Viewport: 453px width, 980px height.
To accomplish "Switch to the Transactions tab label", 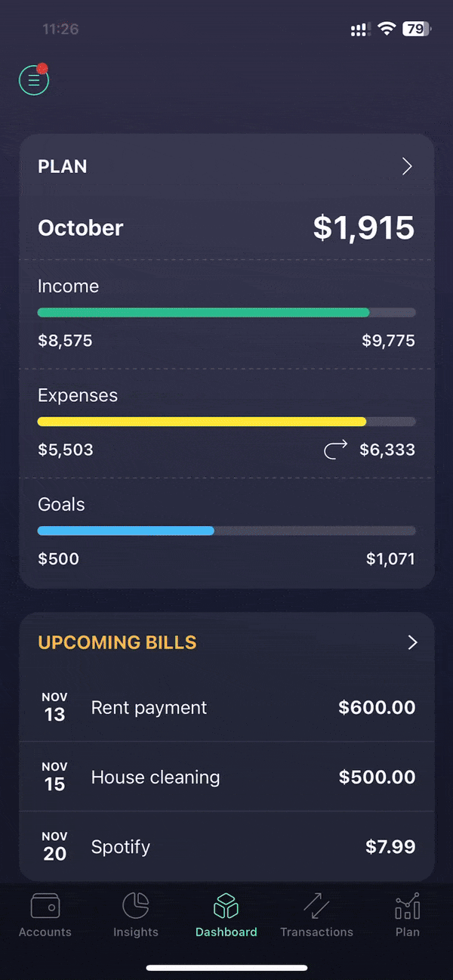I will click(316, 932).
